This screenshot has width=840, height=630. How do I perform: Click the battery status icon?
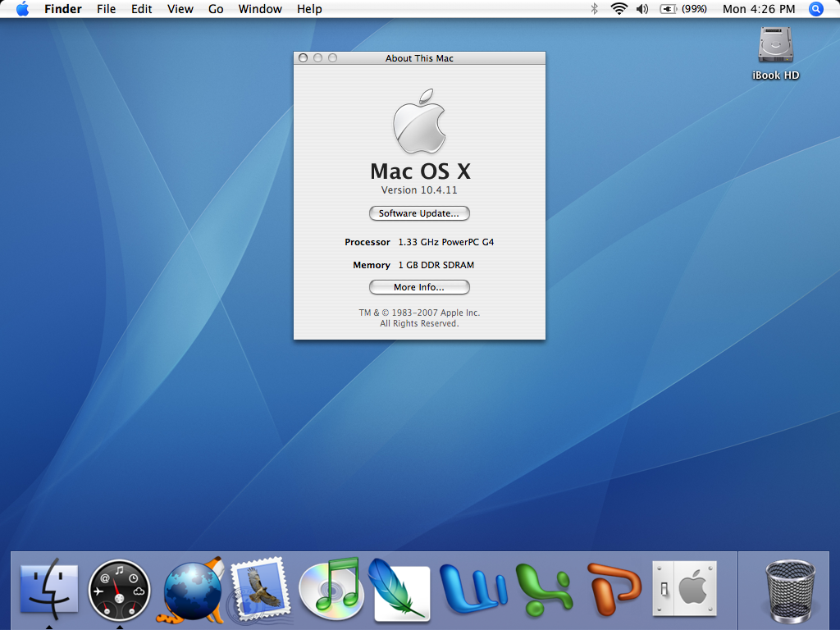683,9
